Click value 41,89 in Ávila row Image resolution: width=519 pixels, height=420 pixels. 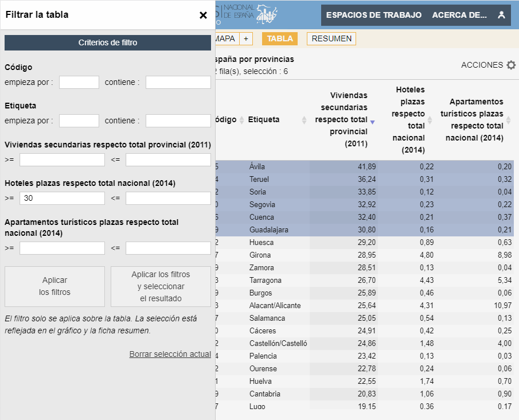tap(367, 166)
